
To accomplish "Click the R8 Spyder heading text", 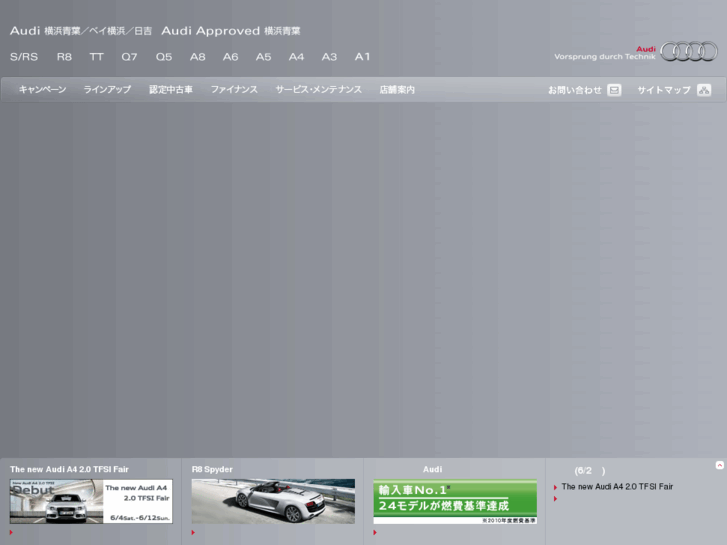I will (x=212, y=469).
